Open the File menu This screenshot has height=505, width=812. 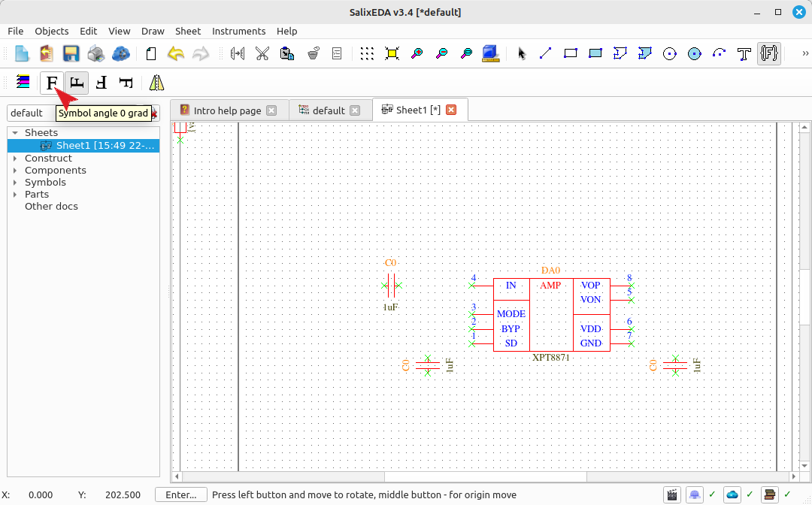pyautogui.click(x=16, y=31)
